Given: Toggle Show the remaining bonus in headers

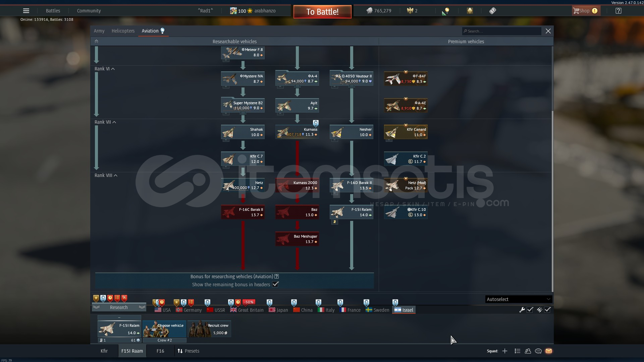Looking at the screenshot, I should pos(275,284).
